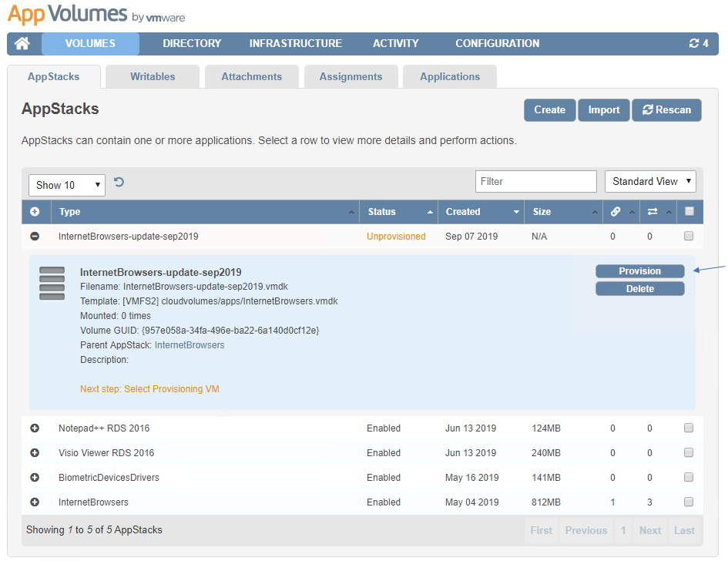Click the attachments link icon column header
The width and height of the screenshot is (728, 561).
(616, 212)
